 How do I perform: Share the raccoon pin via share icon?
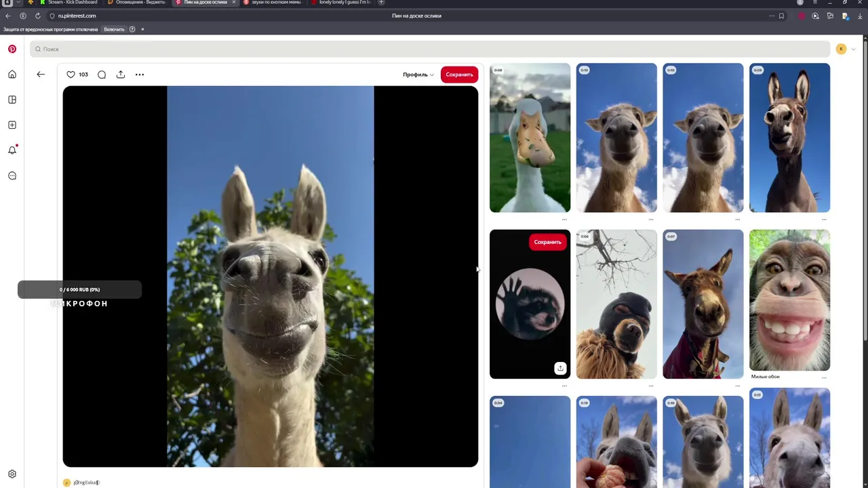click(560, 368)
